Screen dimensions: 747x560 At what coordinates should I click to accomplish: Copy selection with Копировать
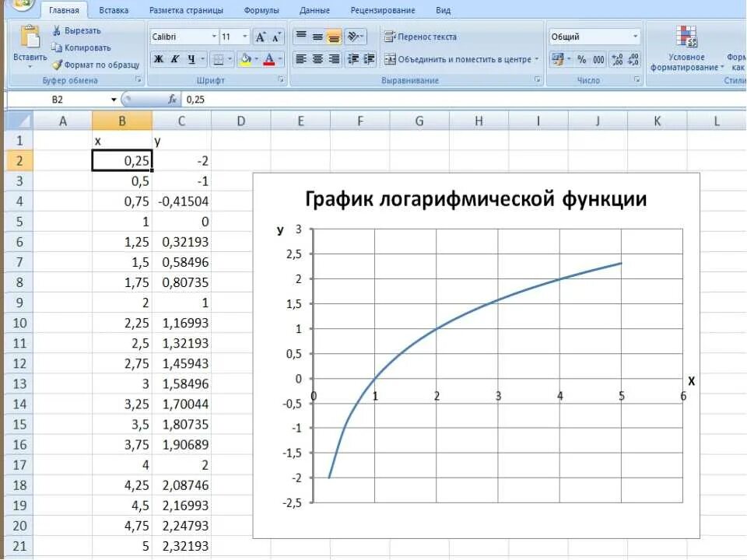point(81,47)
